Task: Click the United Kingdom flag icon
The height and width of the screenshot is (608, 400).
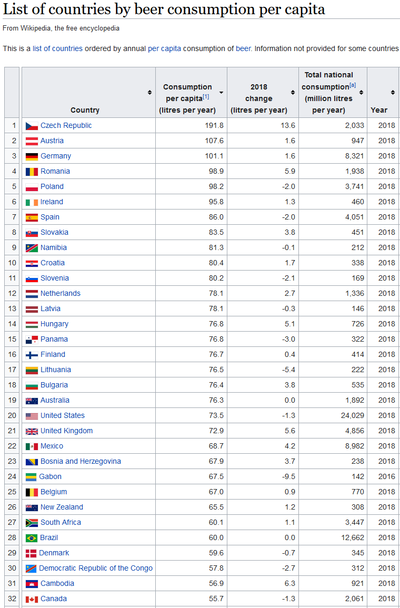Action: tap(32, 431)
